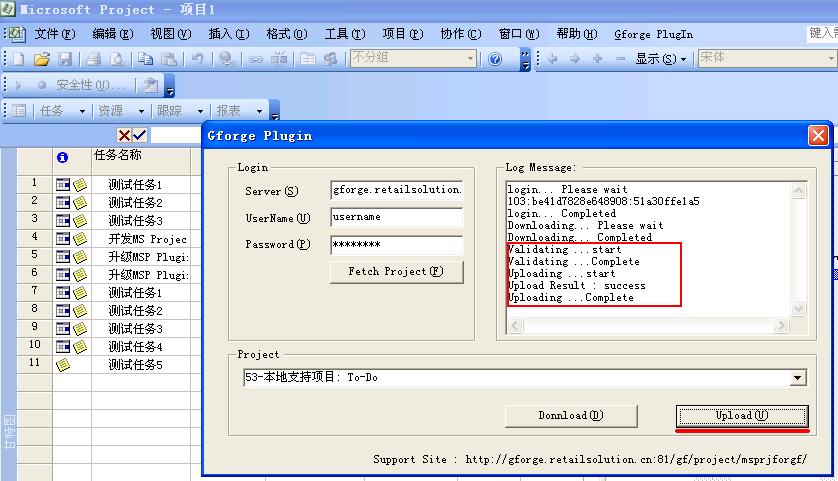Open the 工具(T) menu

pos(345,34)
